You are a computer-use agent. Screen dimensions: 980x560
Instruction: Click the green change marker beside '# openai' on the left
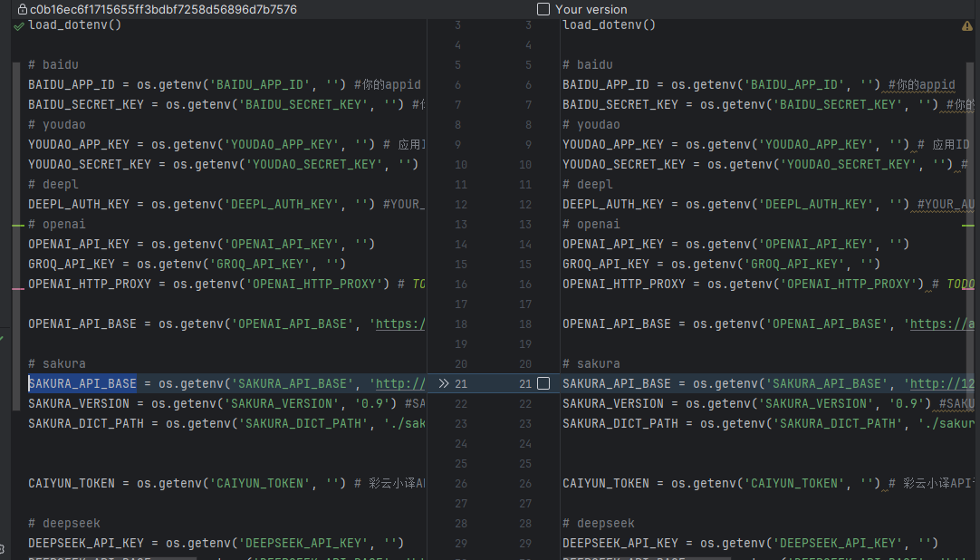point(19,225)
